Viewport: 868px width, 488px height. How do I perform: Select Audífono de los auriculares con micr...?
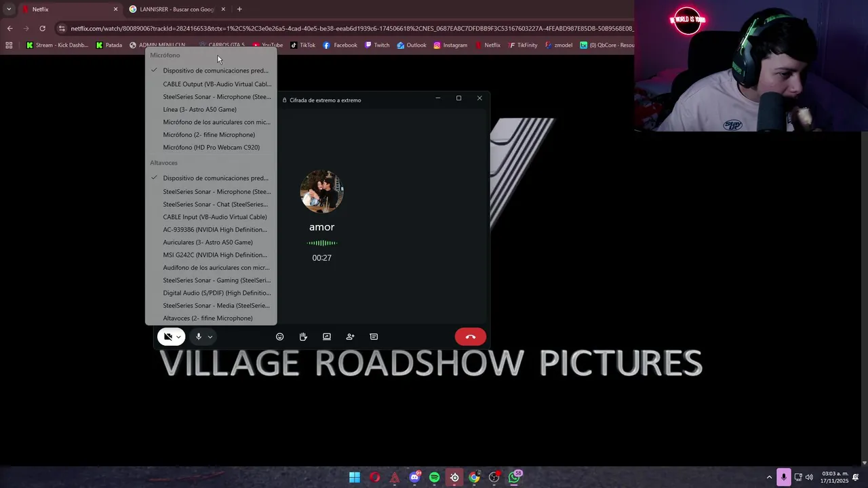point(211,268)
